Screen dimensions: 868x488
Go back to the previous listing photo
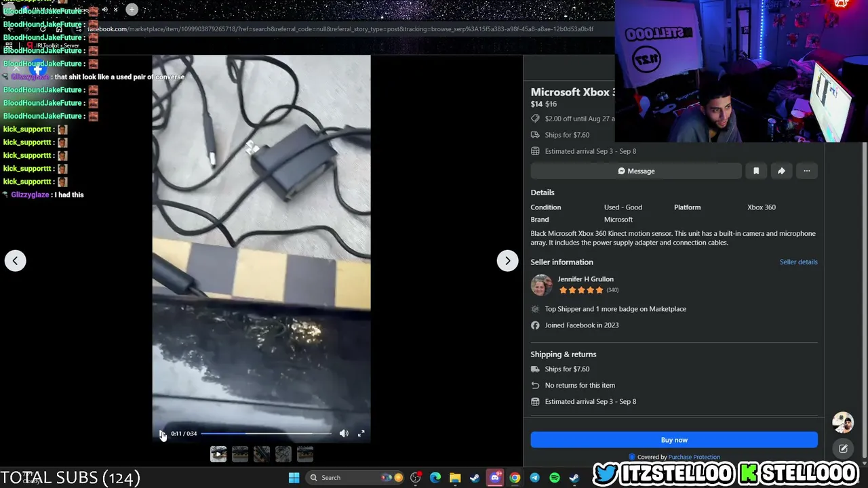(x=15, y=261)
